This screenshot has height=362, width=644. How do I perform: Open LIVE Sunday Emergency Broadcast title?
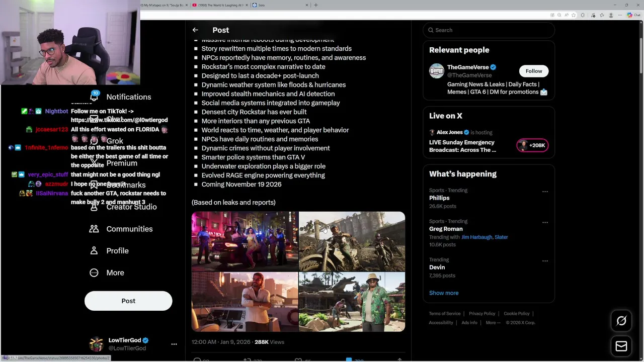462,146
